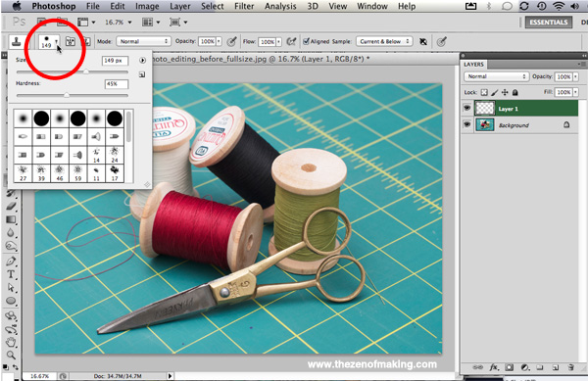Select the Eraser tool

pos(11,206)
